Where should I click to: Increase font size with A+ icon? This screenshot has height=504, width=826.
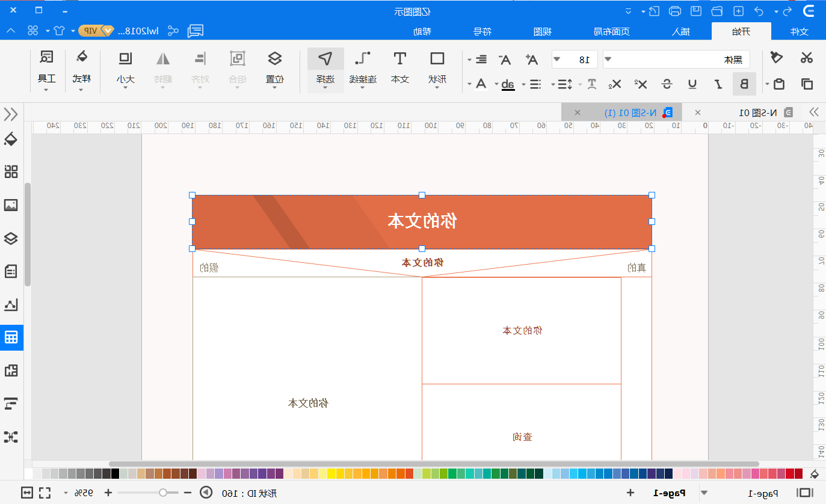pyautogui.click(x=532, y=59)
